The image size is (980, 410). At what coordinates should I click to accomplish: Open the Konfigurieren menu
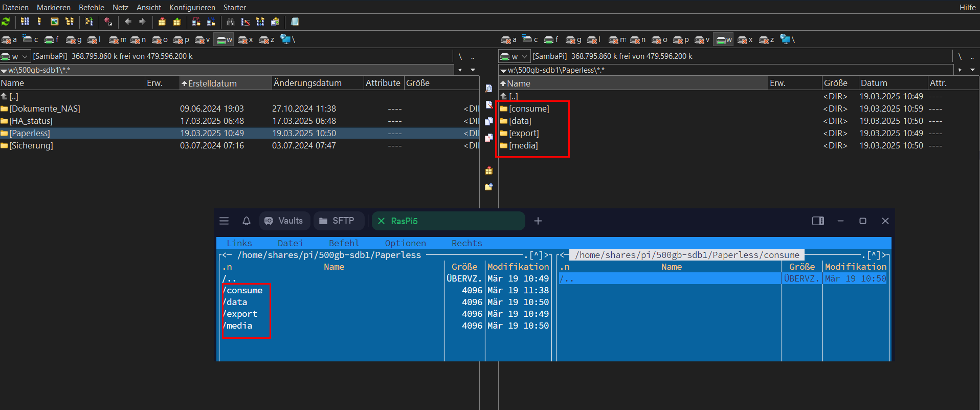point(192,8)
